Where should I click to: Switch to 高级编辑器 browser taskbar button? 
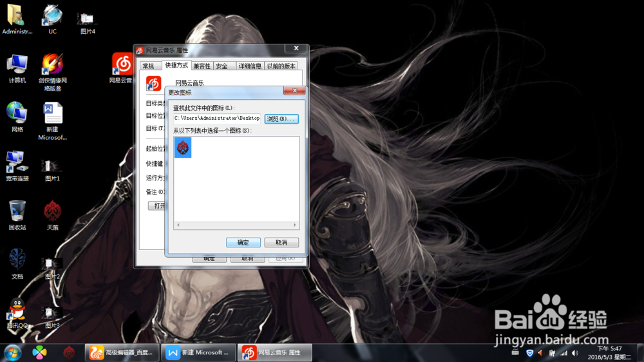click(x=122, y=352)
